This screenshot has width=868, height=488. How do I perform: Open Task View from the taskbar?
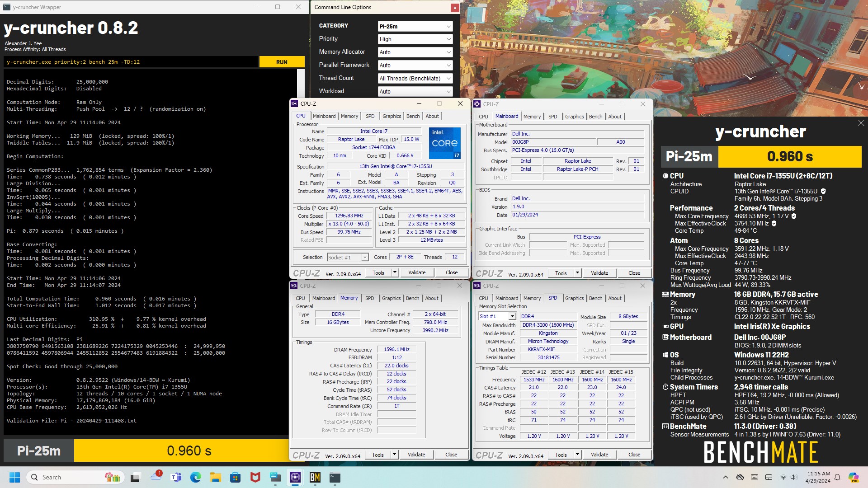point(136,477)
